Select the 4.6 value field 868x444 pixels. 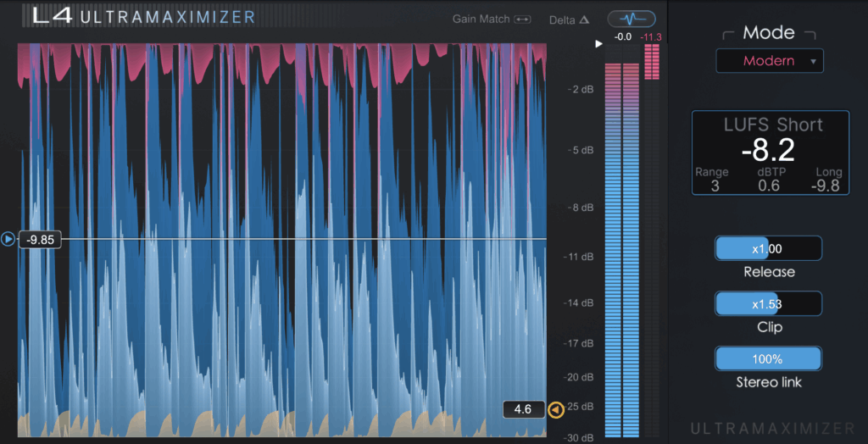523,409
